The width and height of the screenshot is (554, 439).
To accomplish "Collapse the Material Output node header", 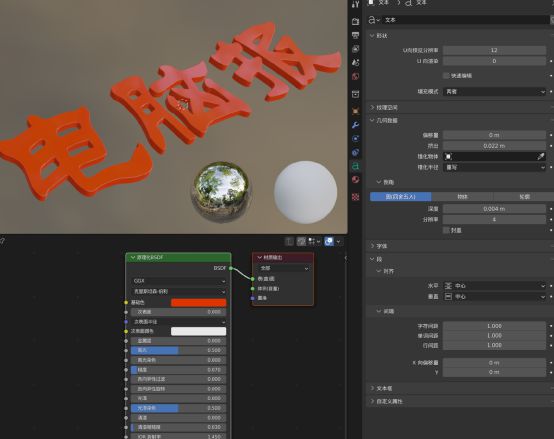I will coord(260,257).
